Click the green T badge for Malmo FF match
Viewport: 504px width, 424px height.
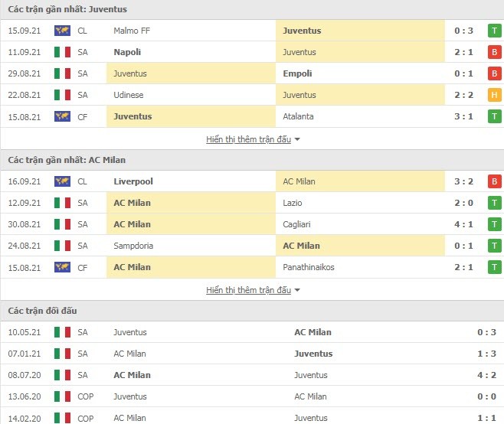494,31
